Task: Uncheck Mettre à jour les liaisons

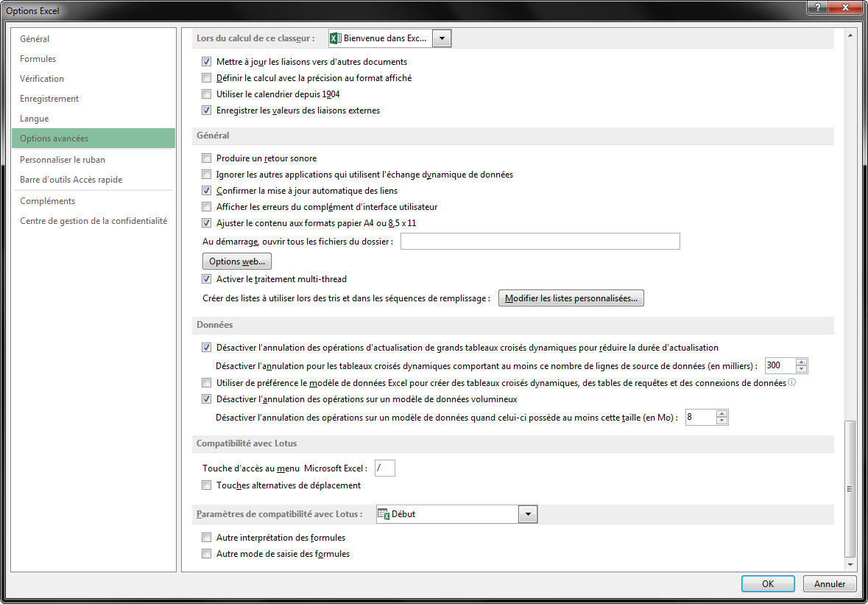Action: pos(206,61)
